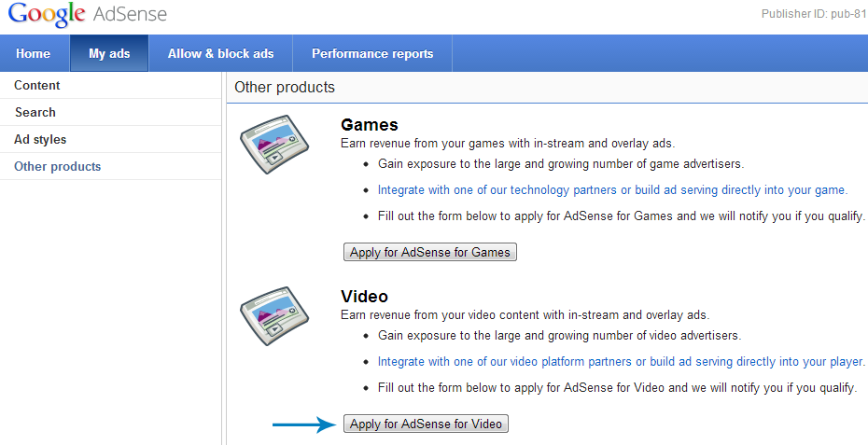Select Content in the sidebar

(x=111, y=85)
